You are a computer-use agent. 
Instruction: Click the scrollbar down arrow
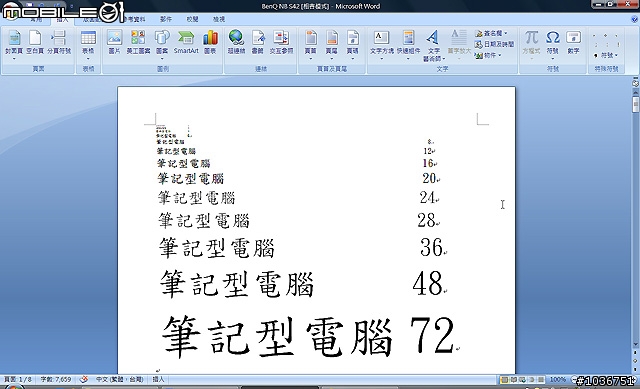[636, 345]
